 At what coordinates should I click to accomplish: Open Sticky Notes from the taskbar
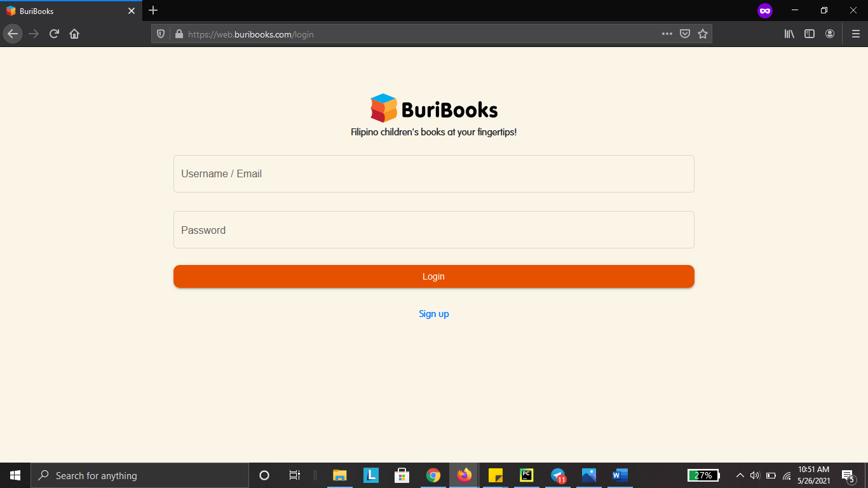click(496, 475)
